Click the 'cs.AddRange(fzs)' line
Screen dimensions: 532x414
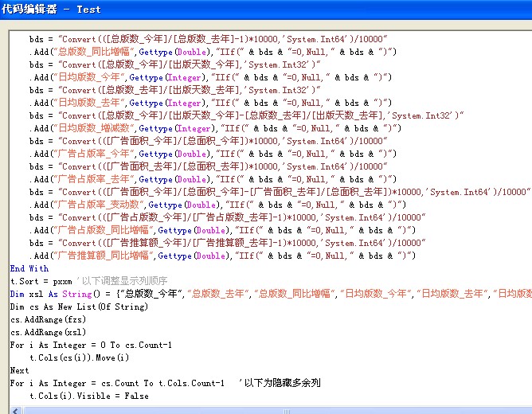tap(48, 319)
